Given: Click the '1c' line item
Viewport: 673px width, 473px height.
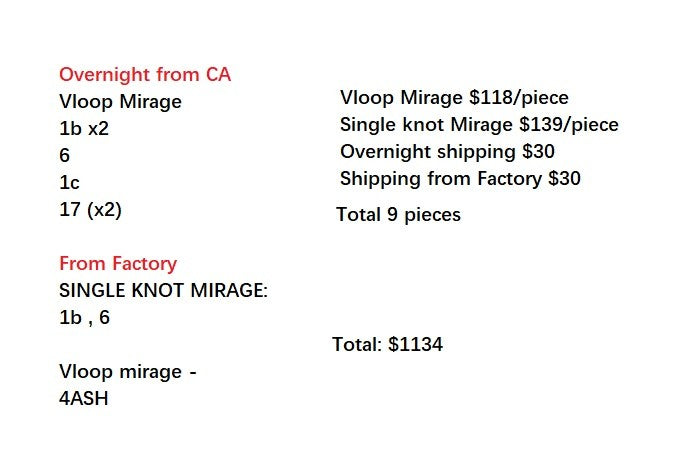Looking at the screenshot, I should coord(69,182).
